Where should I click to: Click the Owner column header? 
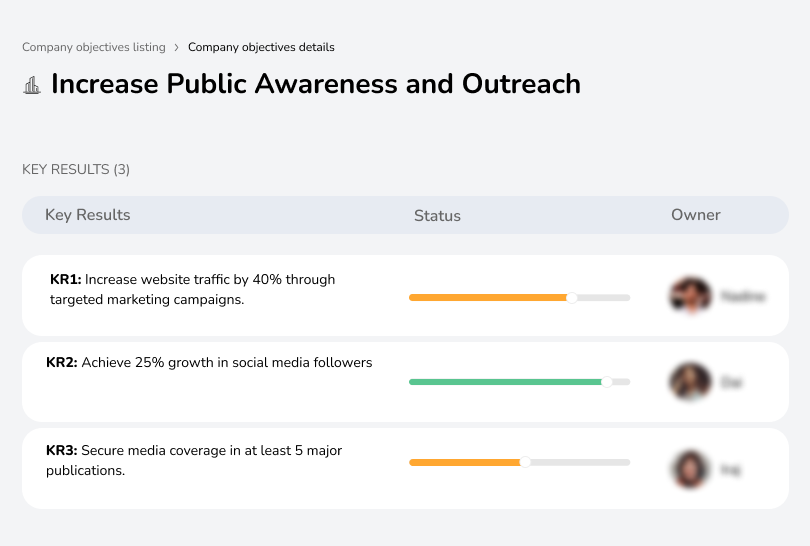pyautogui.click(x=695, y=215)
